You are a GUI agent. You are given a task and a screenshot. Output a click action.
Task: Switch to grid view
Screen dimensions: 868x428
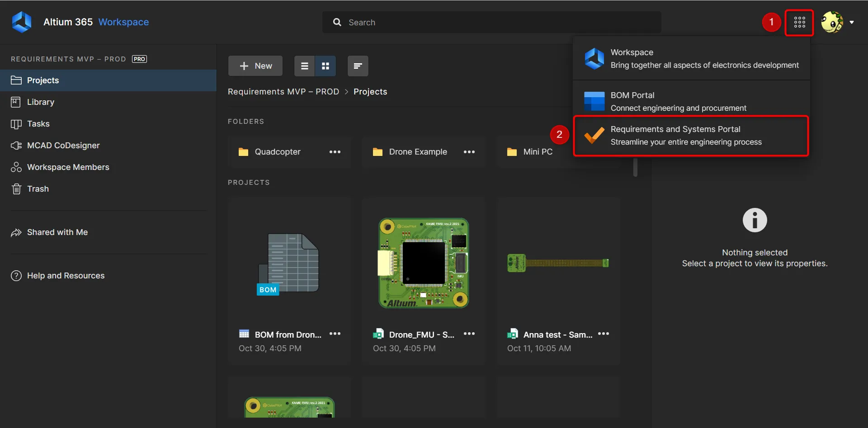[325, 66]
